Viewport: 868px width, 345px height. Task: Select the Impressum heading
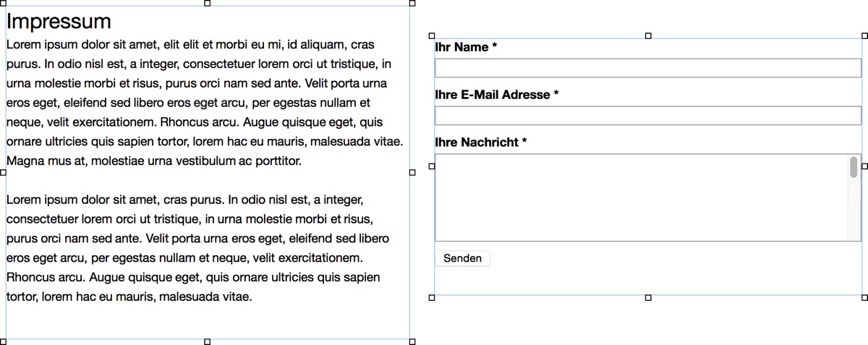click(59, 22)
